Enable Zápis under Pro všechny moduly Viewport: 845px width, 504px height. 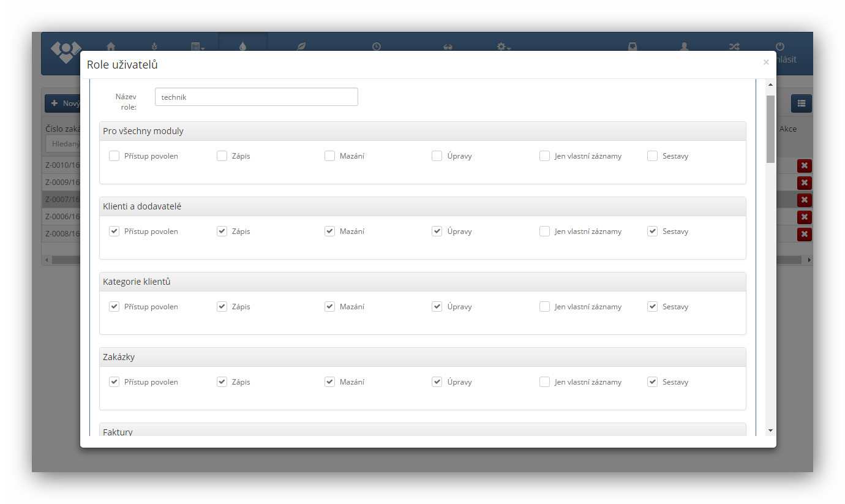[222, 156]
